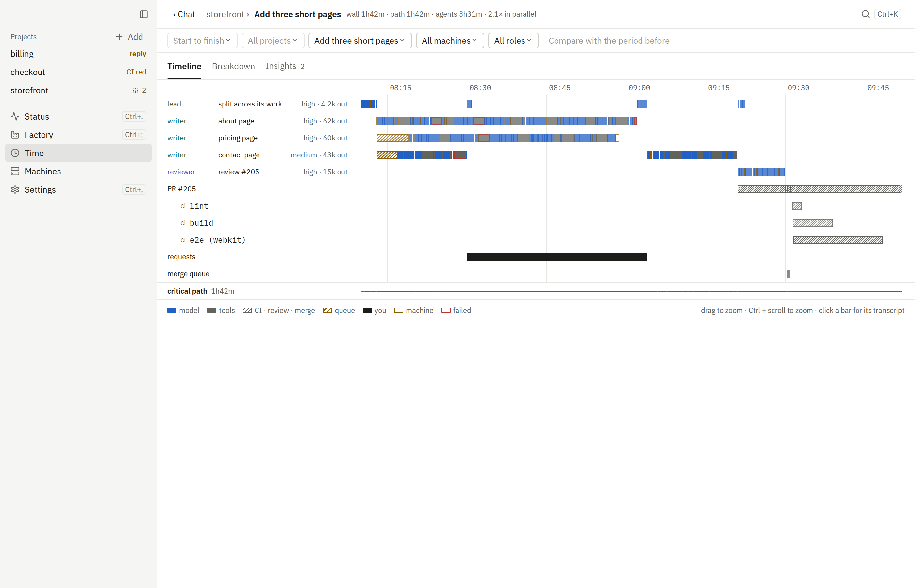Click the storefront breadcrumb link
The image size is (915, 588).
[225, 14]
